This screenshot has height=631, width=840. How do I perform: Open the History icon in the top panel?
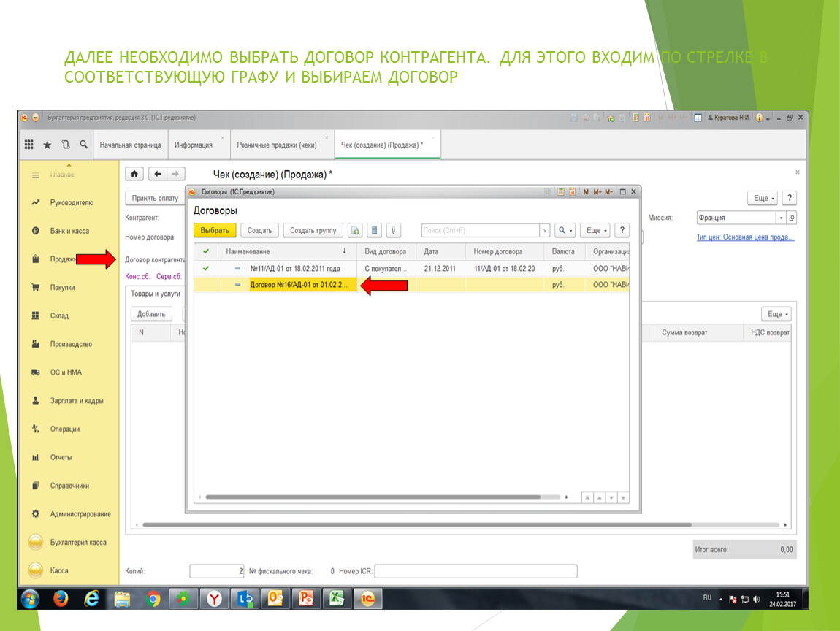(65, 145)
